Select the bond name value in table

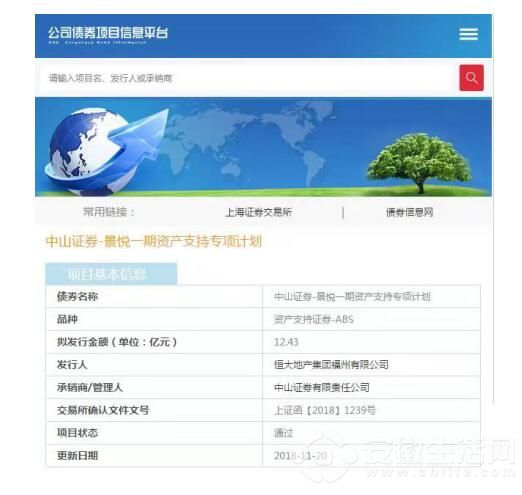point(352,296)
